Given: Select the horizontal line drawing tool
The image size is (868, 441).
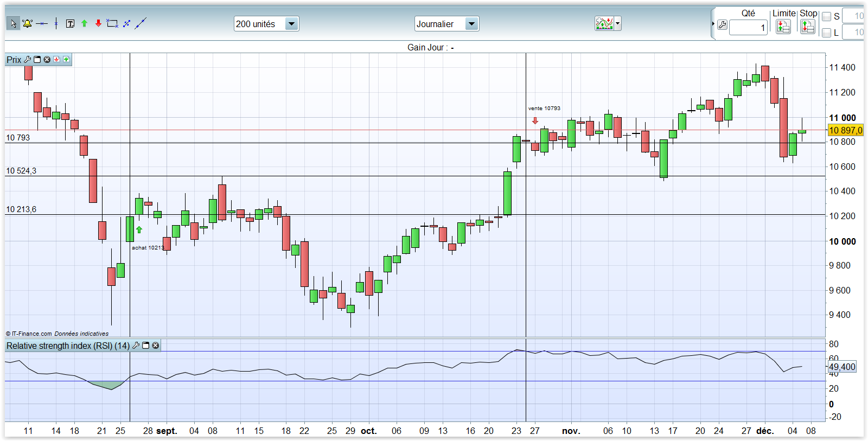Looking at the screenshot, I should [x=42, y=23].
